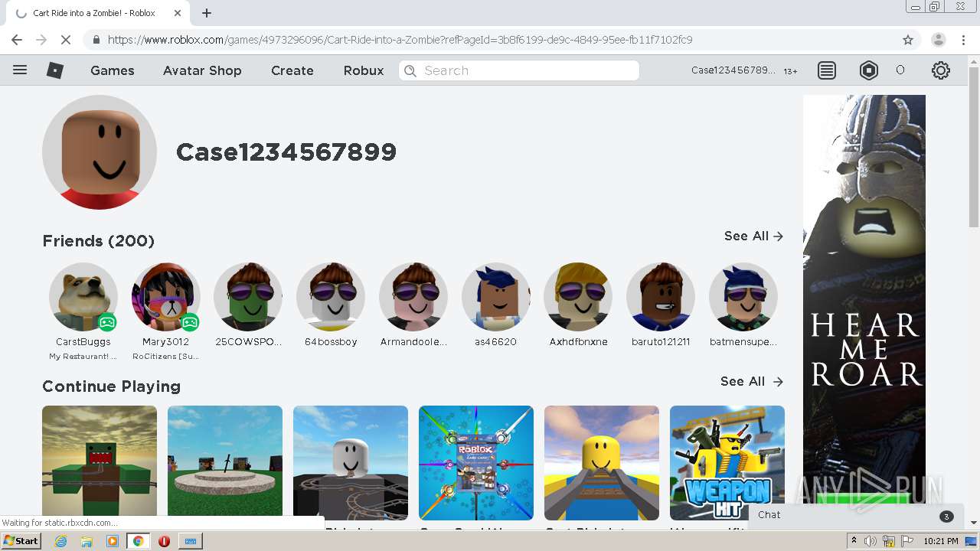The width and height of the screenshot is (980, 551).
Task: Open the settings gear icon
Action: click(941, 70)
